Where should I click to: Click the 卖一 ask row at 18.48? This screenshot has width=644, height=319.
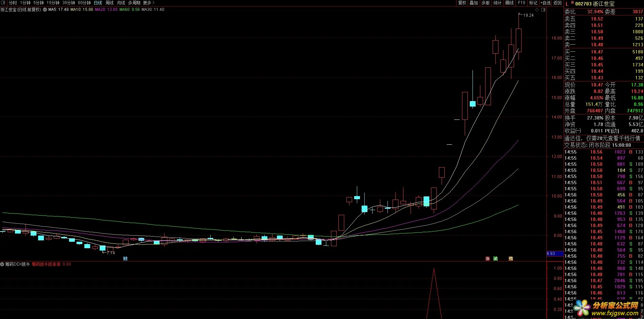604,45
